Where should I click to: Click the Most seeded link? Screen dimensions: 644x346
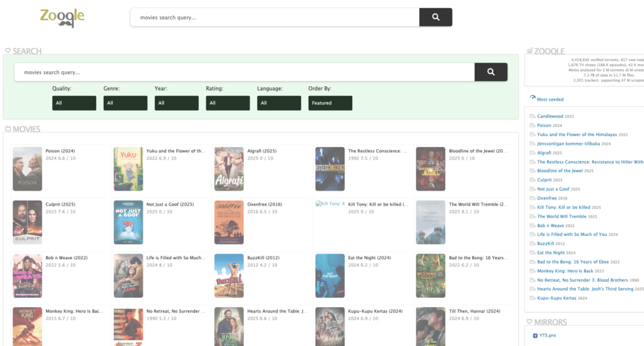pos(550,99)
